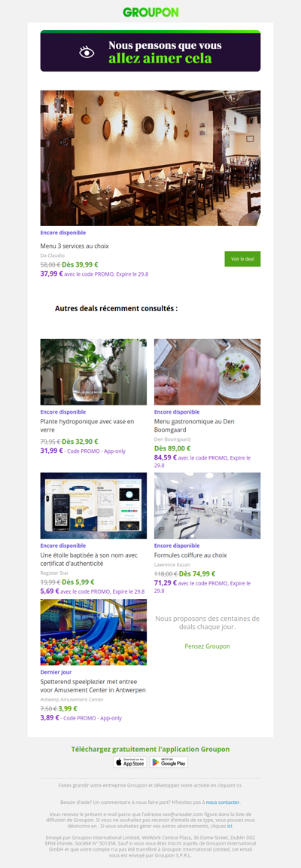Click the Voir le deal button

(242, 259)
